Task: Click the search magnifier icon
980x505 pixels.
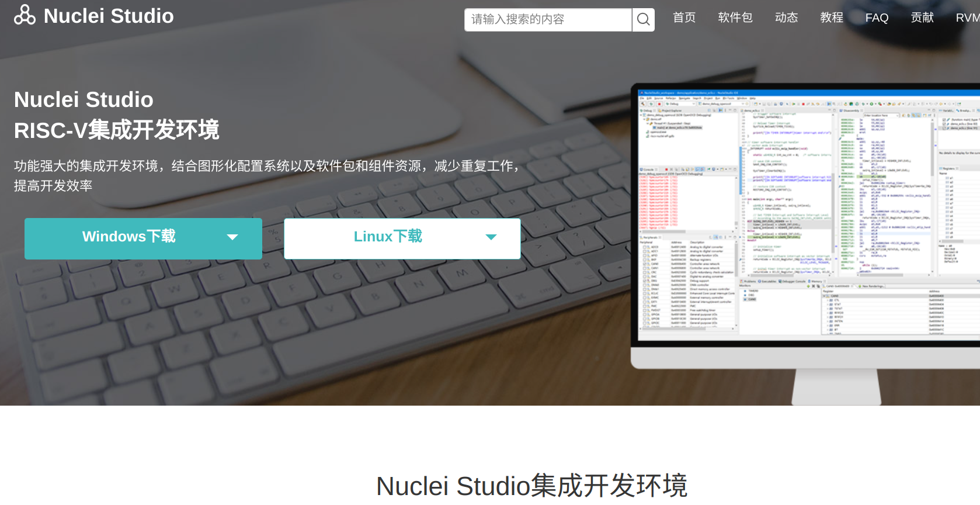Action: [x=643, y=20]
